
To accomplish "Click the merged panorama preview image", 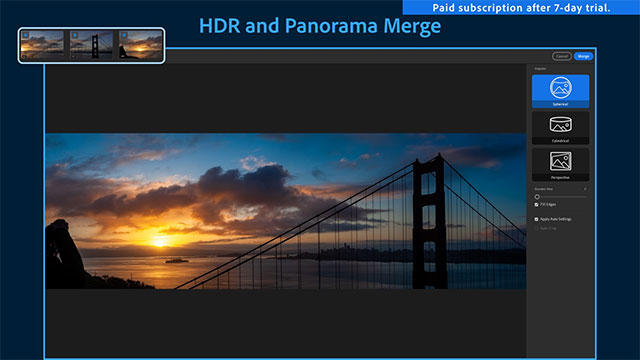I will pos(285,211).
